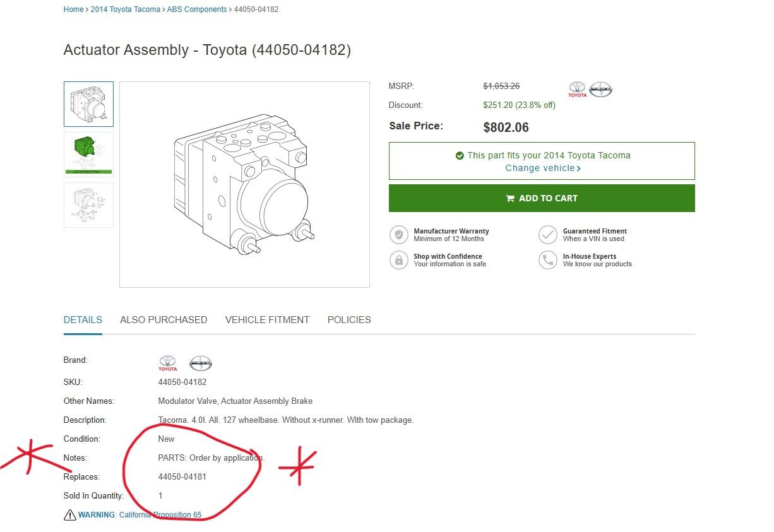The image size is (774, 532).
Task: Click the Prop 65 warning triangle icon
Action: pos(69,515)
